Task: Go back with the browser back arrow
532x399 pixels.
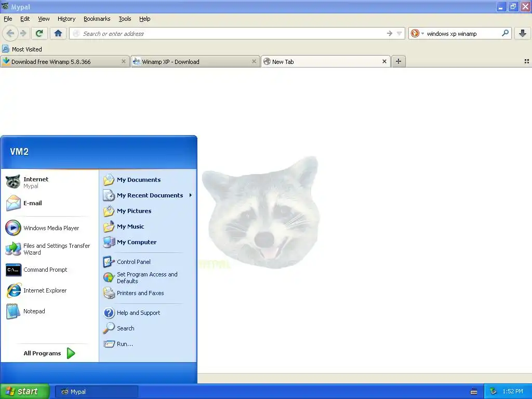Action: point(10,33)
